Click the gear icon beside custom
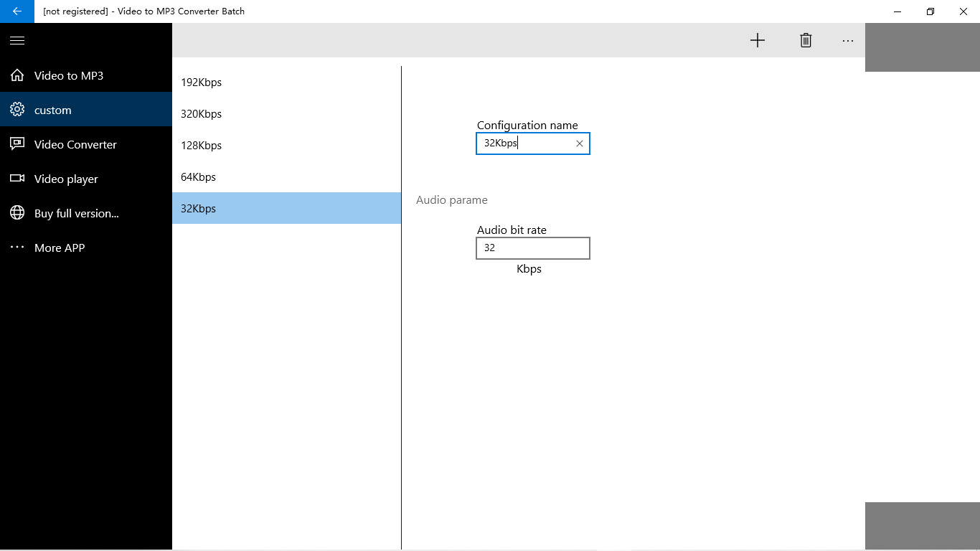This screenshot has height=551, width=980. [x=17, y=110]
